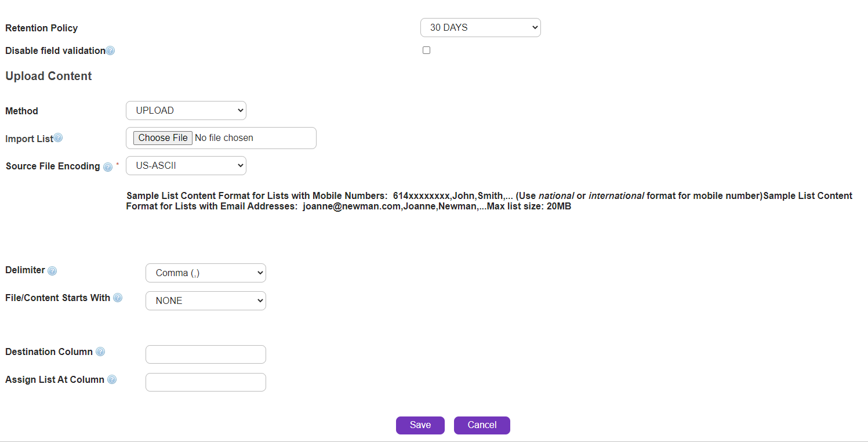Click into the Assign List At Column field
This screenshot has width=868, height=442.
(205, 382)
